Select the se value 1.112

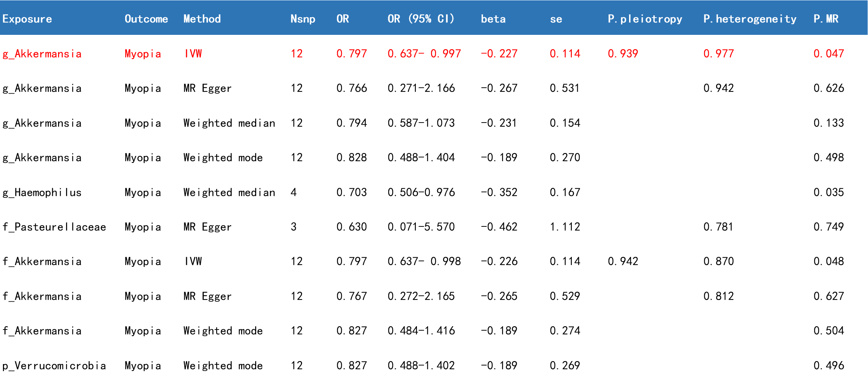(x=564, y=227)
